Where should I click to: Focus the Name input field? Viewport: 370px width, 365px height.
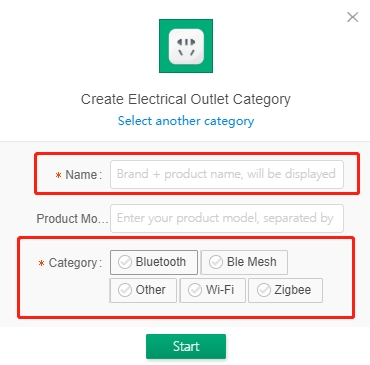(x=227, y=175)
